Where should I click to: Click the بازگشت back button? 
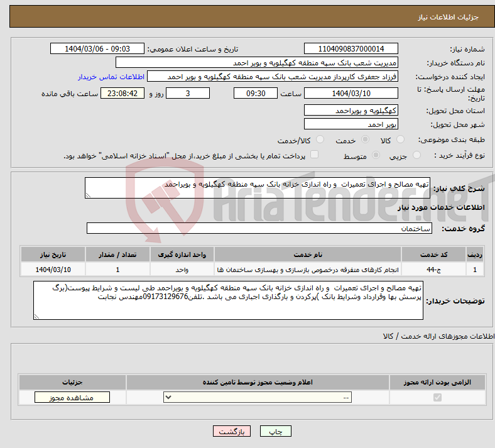coord(232,431)
